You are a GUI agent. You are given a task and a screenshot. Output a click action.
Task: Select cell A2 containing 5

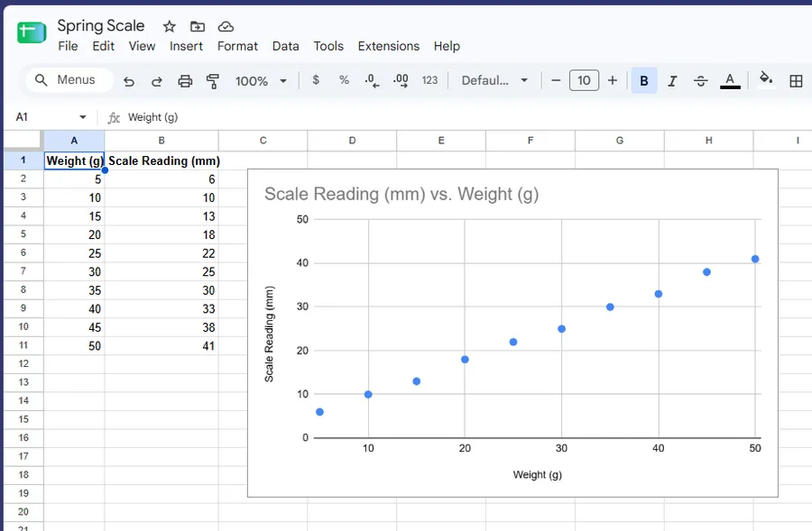click(74, 179)
